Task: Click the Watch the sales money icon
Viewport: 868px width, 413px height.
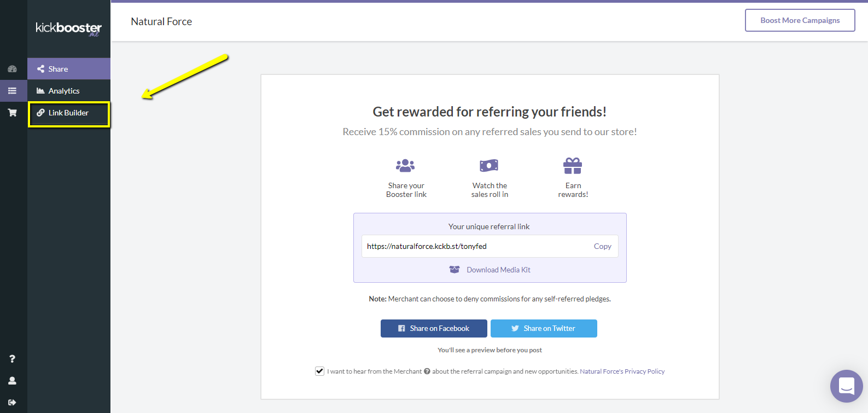Action: (x=489, y=165)
